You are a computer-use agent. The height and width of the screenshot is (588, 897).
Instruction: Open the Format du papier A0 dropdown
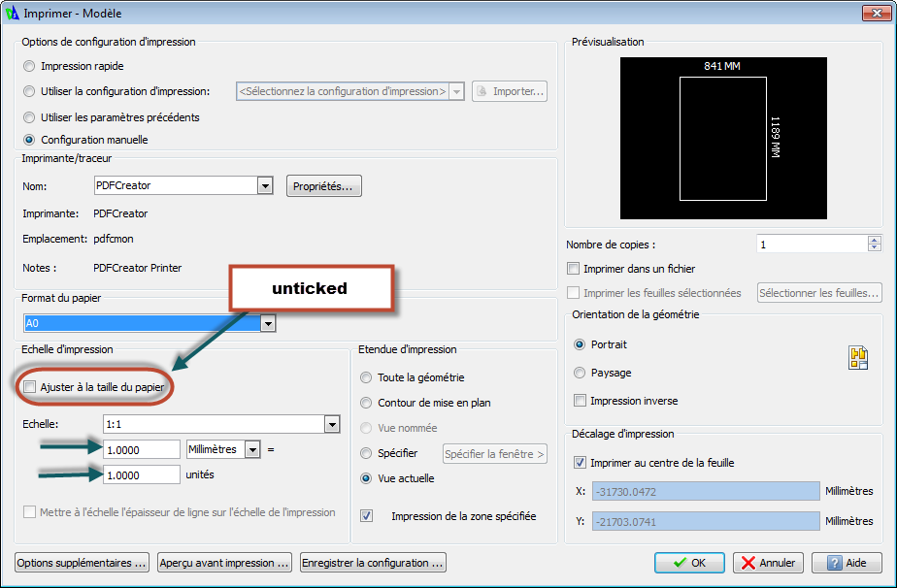tap(268, 324)
